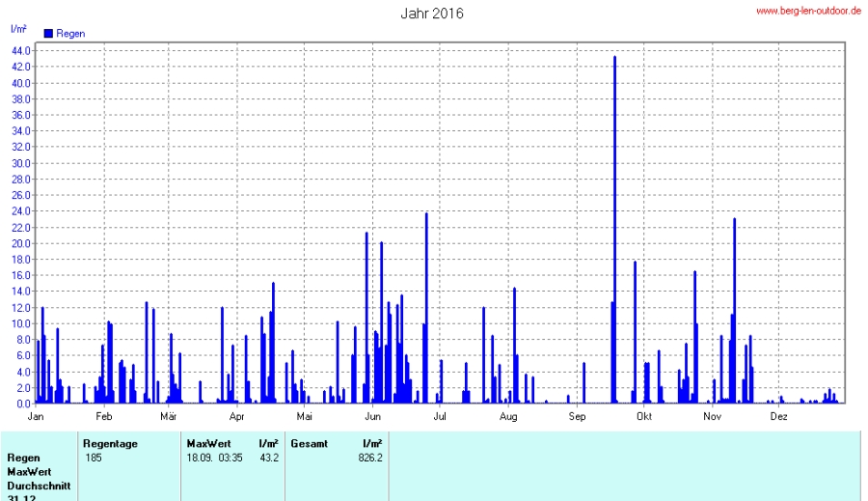Select the Dez month label
The image size is (868, 501).
pyautogui.click(x=778, y=417)
